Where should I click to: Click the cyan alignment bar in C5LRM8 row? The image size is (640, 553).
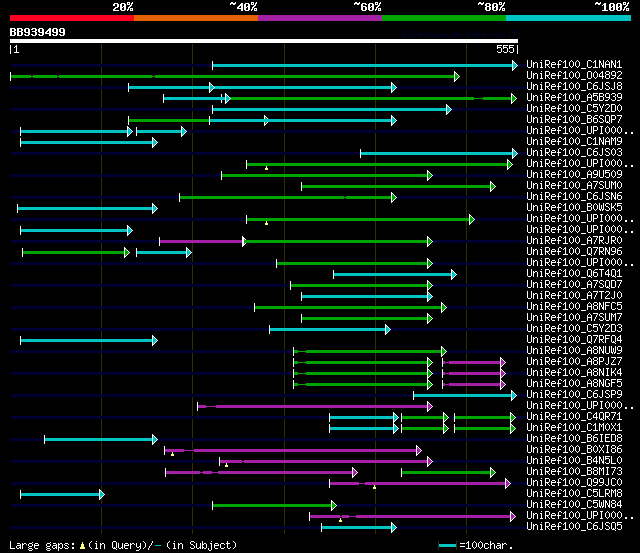[62, 495]
